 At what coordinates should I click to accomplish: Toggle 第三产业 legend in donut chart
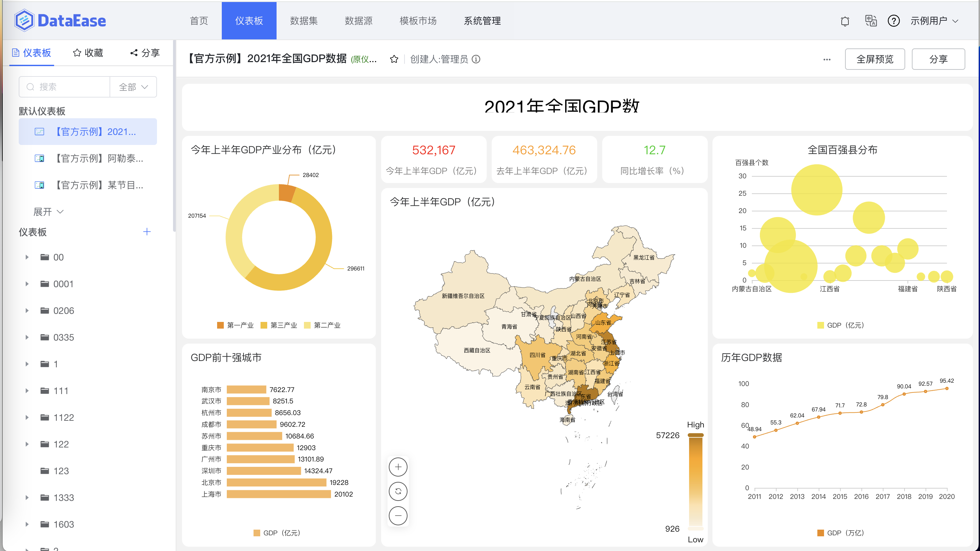[x=279, y=325]
